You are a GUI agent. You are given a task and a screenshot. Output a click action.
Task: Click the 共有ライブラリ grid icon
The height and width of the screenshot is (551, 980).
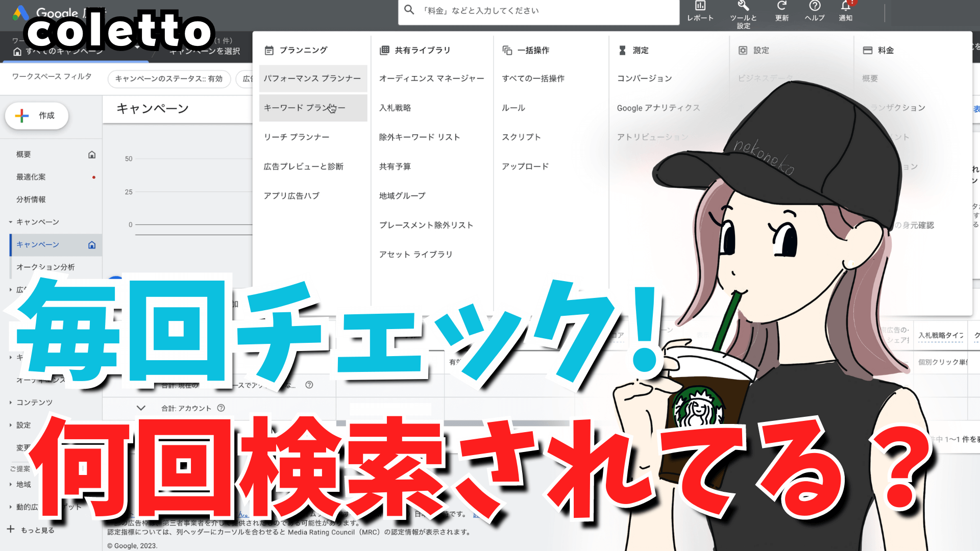click(x=384, y=51)
